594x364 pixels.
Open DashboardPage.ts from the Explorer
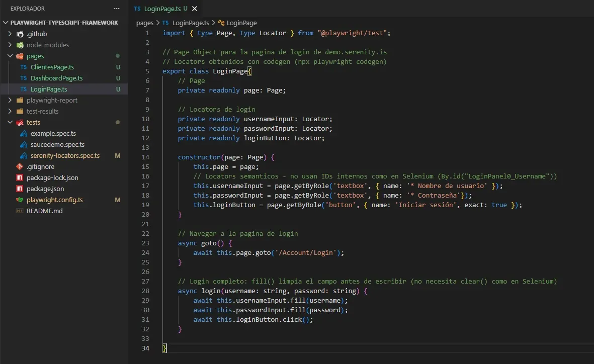coord(57,78)
